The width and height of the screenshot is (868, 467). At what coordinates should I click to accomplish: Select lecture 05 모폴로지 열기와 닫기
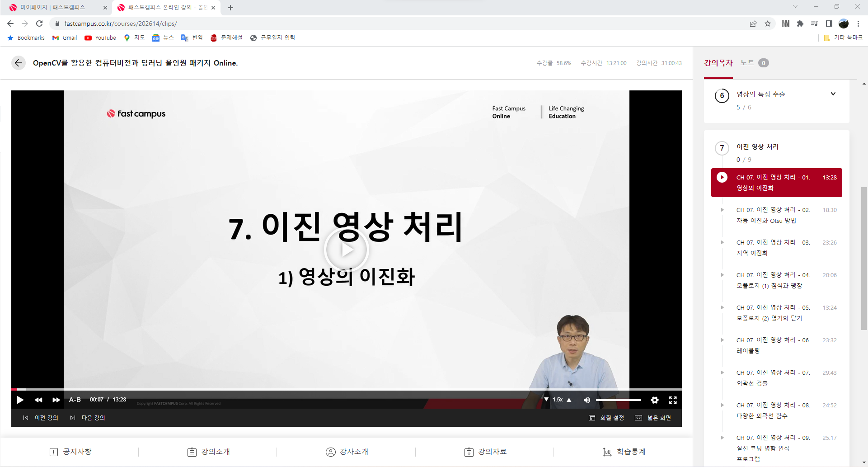tap(777, 313)
